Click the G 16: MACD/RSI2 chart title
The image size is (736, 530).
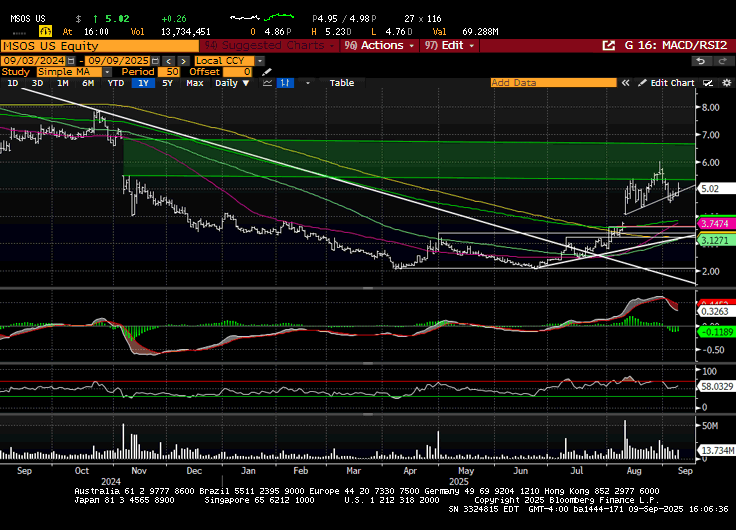(676, 46)
